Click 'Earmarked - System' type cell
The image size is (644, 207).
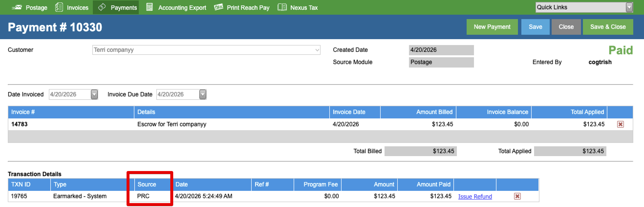pyautogui.click(x=80, y=196)
